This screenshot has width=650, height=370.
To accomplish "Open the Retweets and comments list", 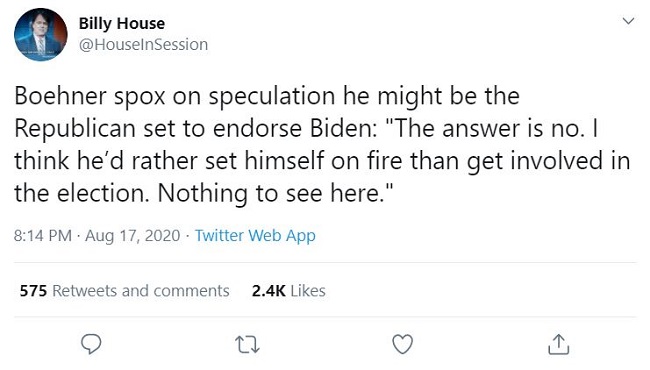I will pos(141,291).
